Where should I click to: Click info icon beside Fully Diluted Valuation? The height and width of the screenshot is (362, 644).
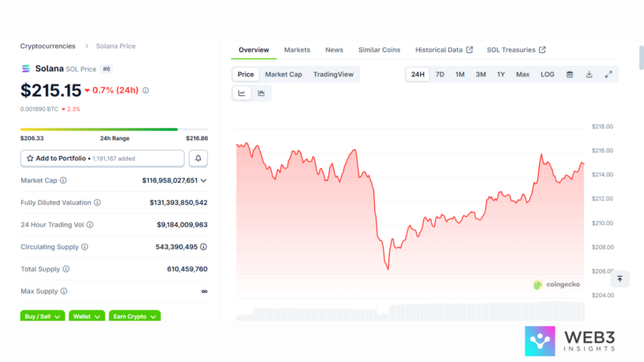pyautogui.click(x=97, y=202)
